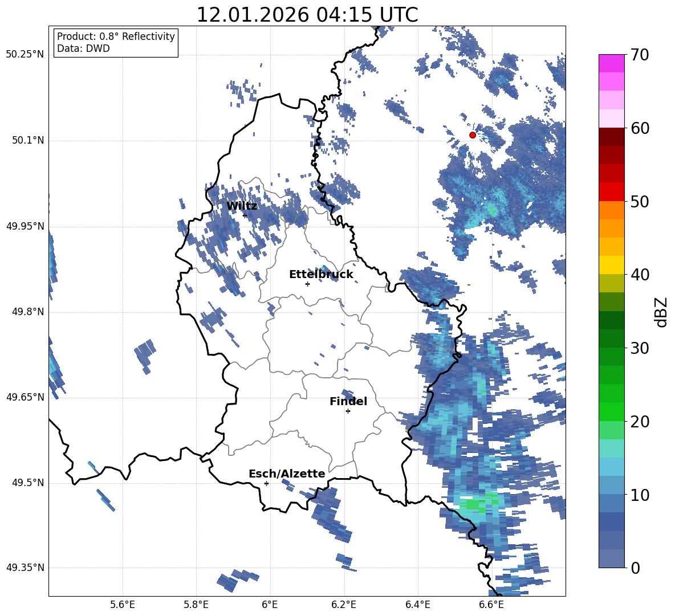Select the Esch/Alzette city label
Image resolution: width=675 pixels, height=616 pixels.
click(x=287, y=474)
